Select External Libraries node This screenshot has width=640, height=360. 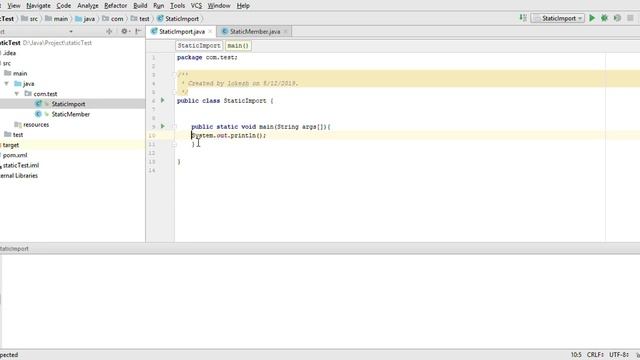click(x=19, y=176)
